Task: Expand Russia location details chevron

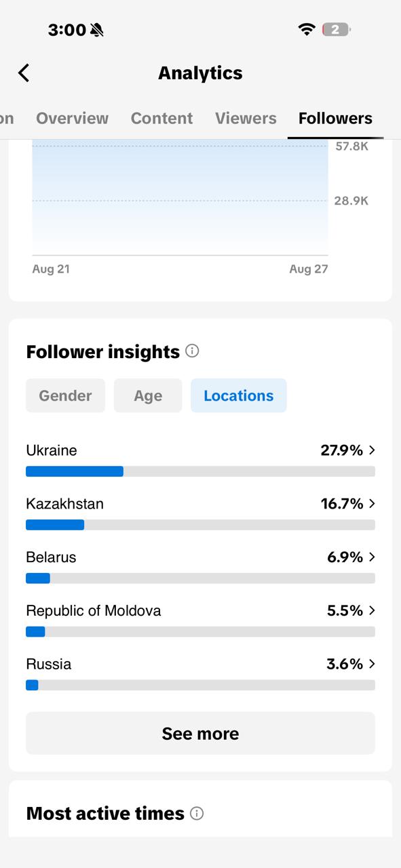Action: pos(372,664)
